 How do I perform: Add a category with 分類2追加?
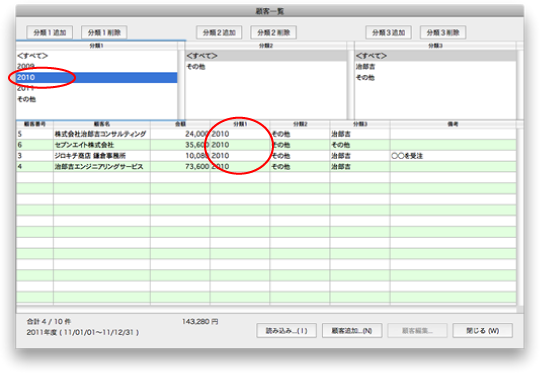coord(219,32)
